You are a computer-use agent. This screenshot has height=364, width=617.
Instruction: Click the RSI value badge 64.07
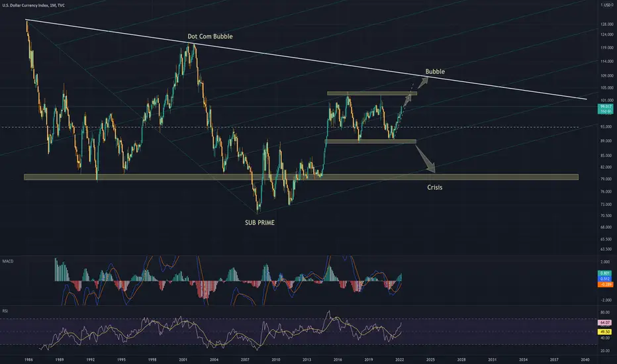click(605, 323)
